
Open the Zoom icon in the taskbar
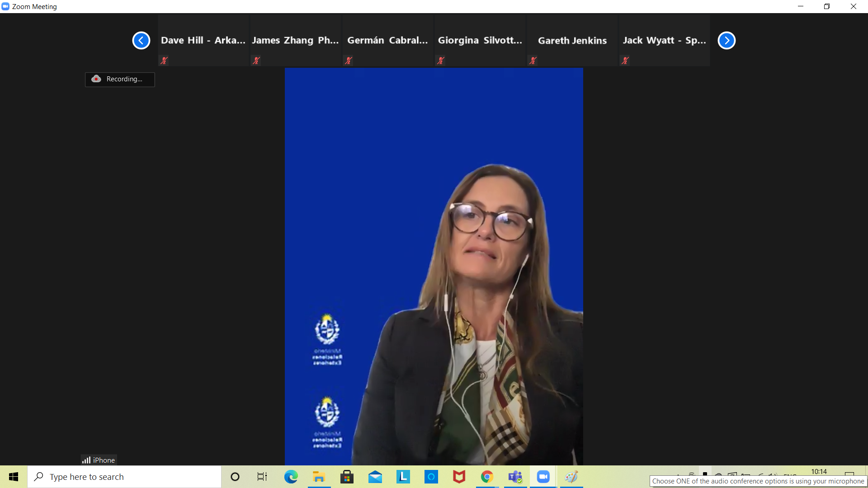543,477
